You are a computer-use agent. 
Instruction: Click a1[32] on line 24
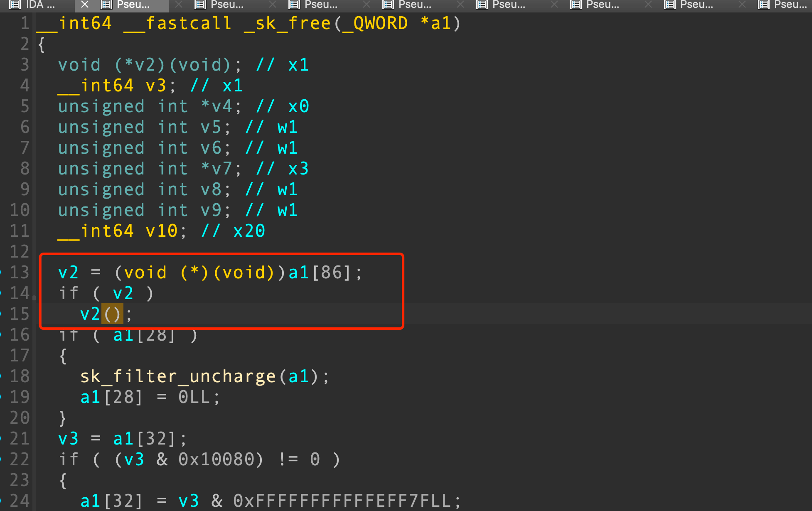tap(111, 501)
